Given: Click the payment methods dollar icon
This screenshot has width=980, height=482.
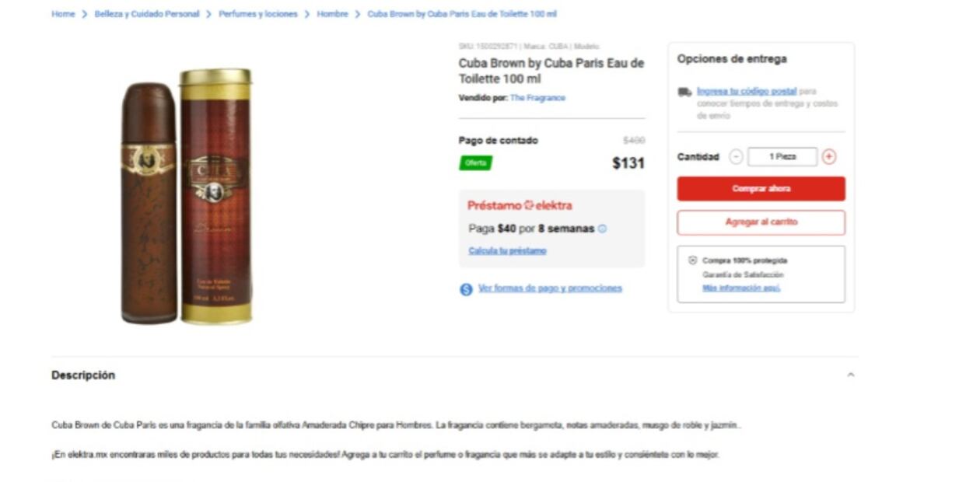Looking at the screenshot, I should [x=466, y=289].
